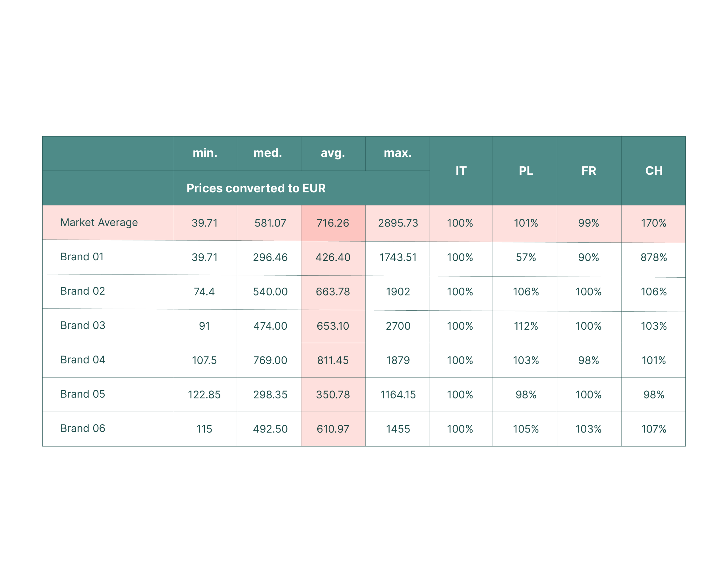
Task: Select the Brand 02 row label
Action: pos(83,291)
